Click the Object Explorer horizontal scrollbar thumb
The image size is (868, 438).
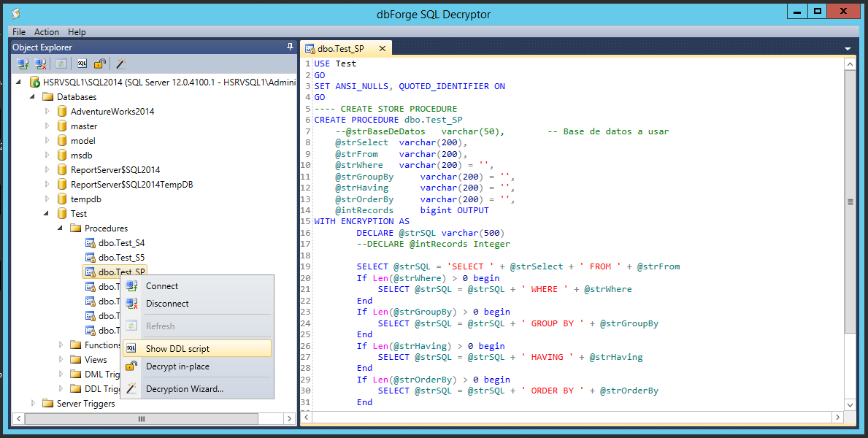tap(141, 418)
